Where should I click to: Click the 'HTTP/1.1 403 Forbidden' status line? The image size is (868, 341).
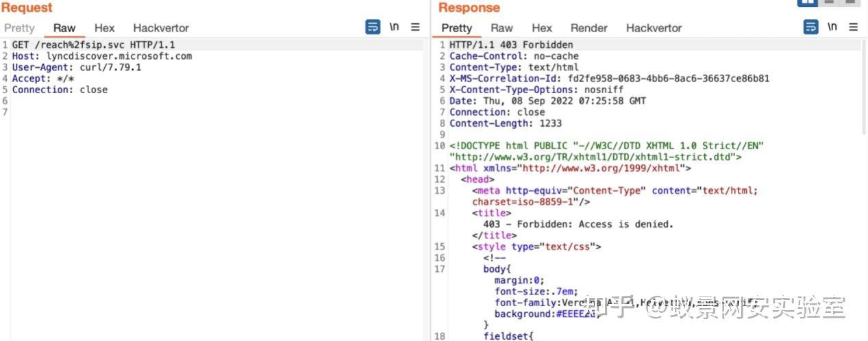pyautogui.click(x=511, y=45)
